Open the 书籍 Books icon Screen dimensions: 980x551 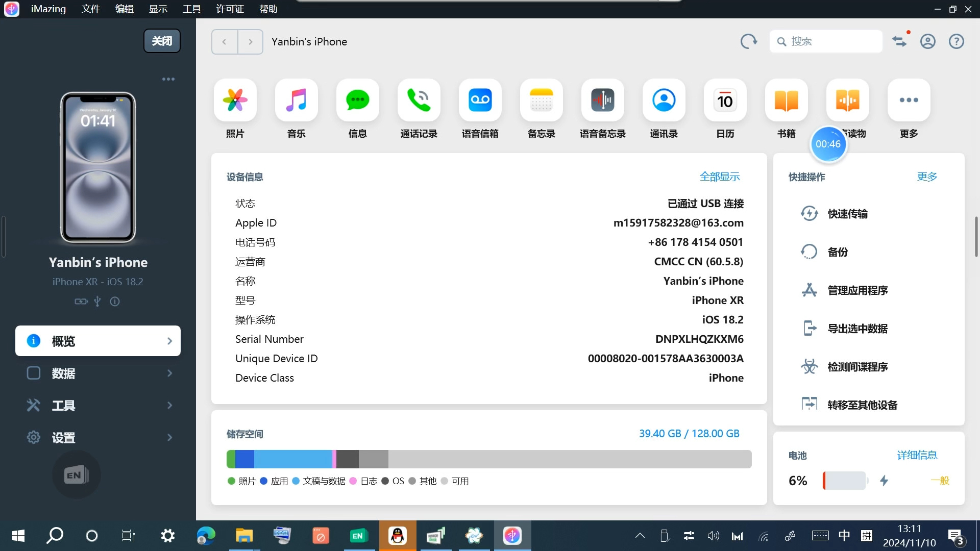tap(786, 100)
